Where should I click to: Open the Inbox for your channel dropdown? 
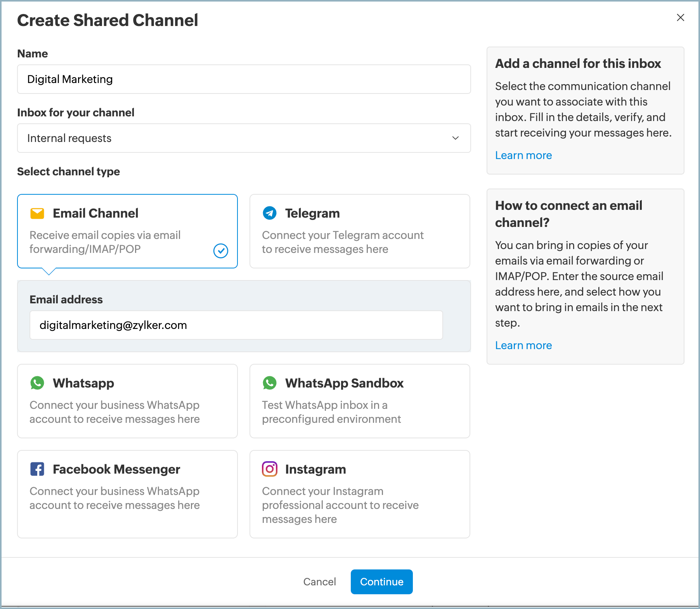point(244,138)
